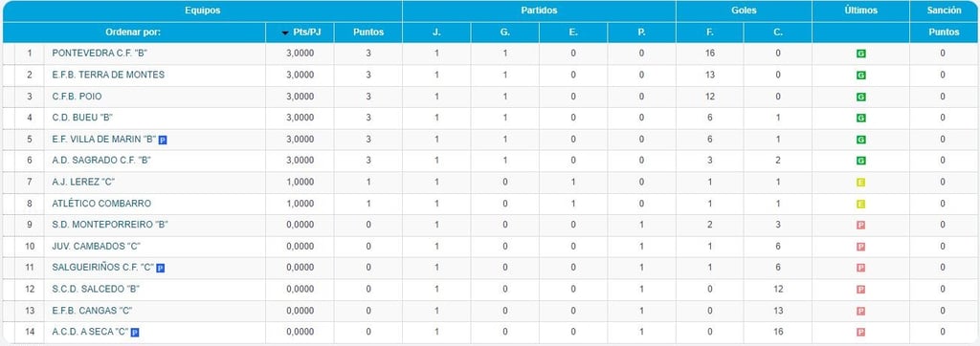Click the blue P badge after A.C.D. A SECA "C"
Image resolution: width=980 pixels, height=346 pixels.
click(x=134, y=333)
